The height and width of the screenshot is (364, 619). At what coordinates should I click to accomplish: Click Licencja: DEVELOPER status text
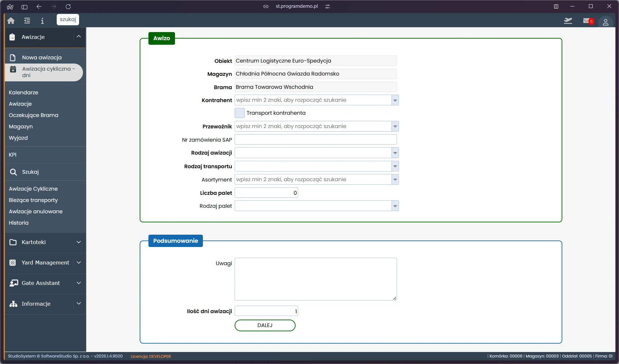pos(151,356)
